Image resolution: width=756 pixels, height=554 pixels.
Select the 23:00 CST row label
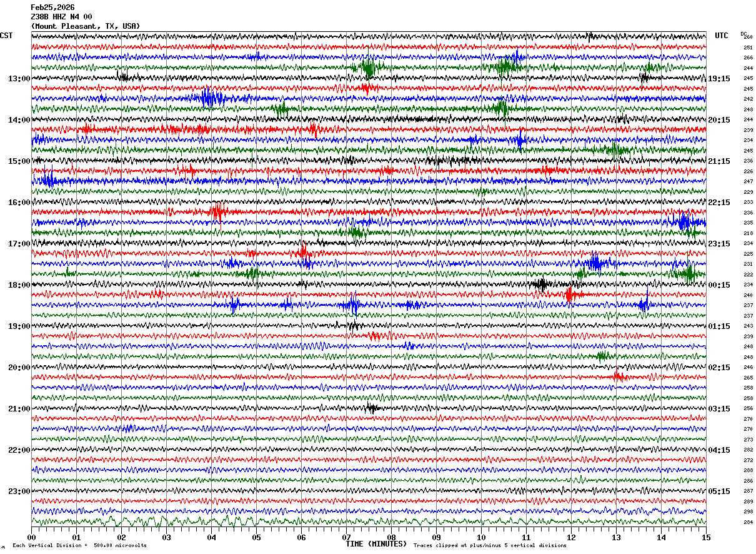(19, 491)
